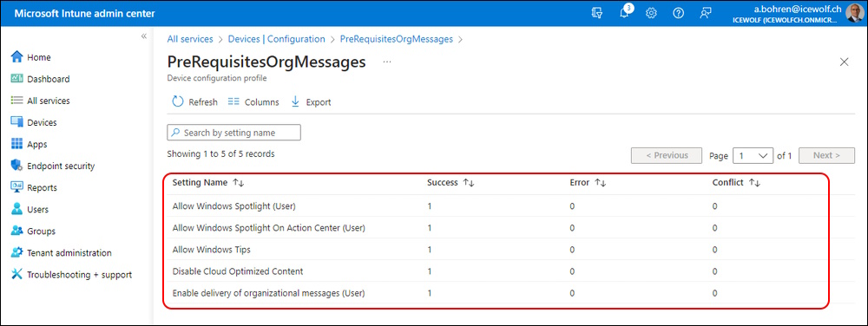Sort by Success column
Screen dimensions: 868x326
point(450,182)
